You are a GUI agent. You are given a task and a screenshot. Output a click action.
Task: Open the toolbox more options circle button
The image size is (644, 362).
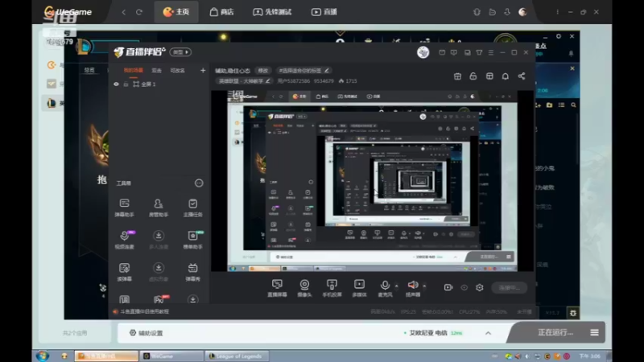click(199, 183)
